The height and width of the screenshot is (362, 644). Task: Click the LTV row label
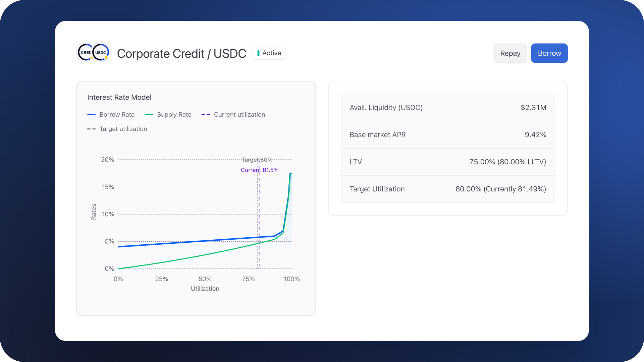tap(356, 162)
